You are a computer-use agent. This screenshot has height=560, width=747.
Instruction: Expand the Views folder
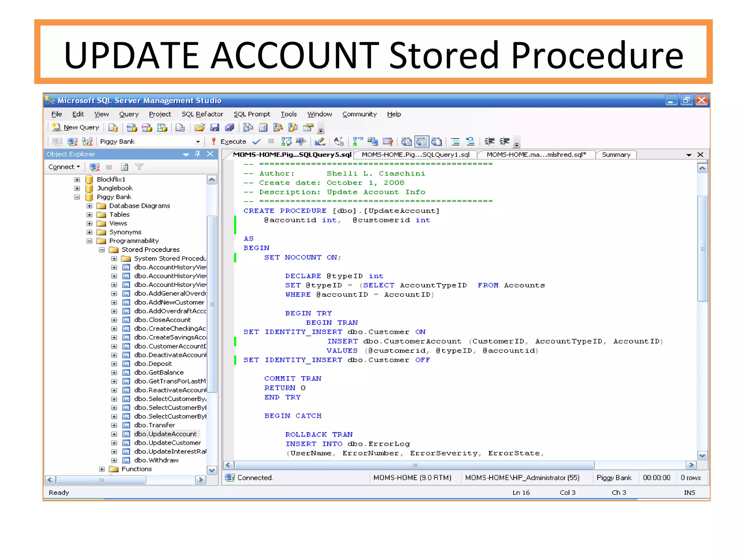(x=89, y=223)
